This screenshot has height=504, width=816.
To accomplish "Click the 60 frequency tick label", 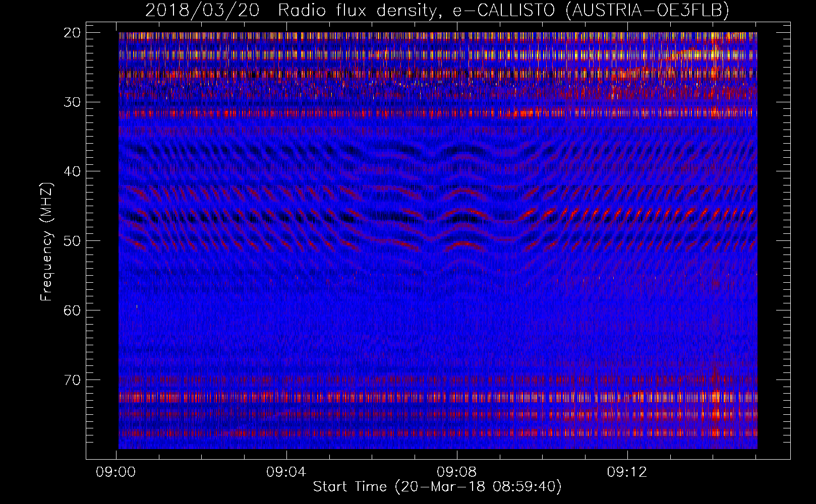I will click(x=72, y=310).
